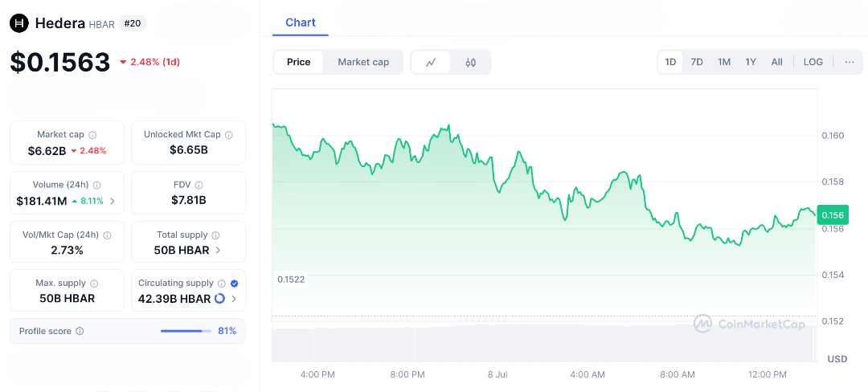Screen dimensions: 868x392
Task: Expand the Total supply chevron
Action: (218, 251)
